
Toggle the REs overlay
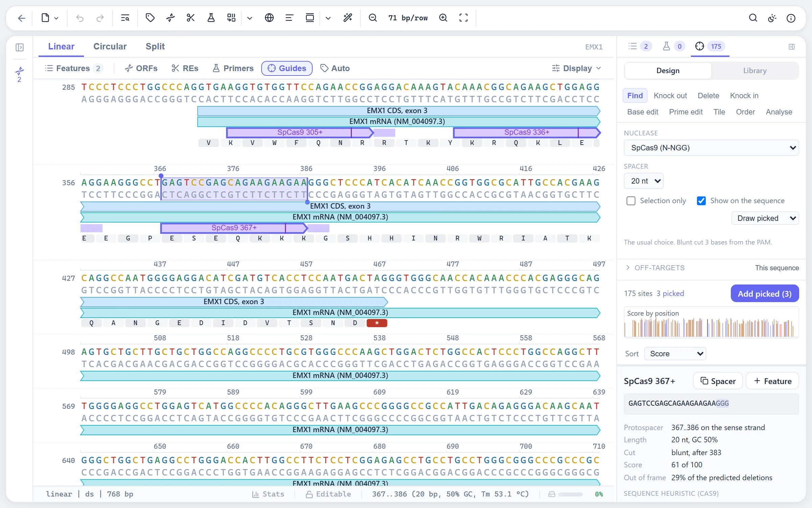(185, 68)
